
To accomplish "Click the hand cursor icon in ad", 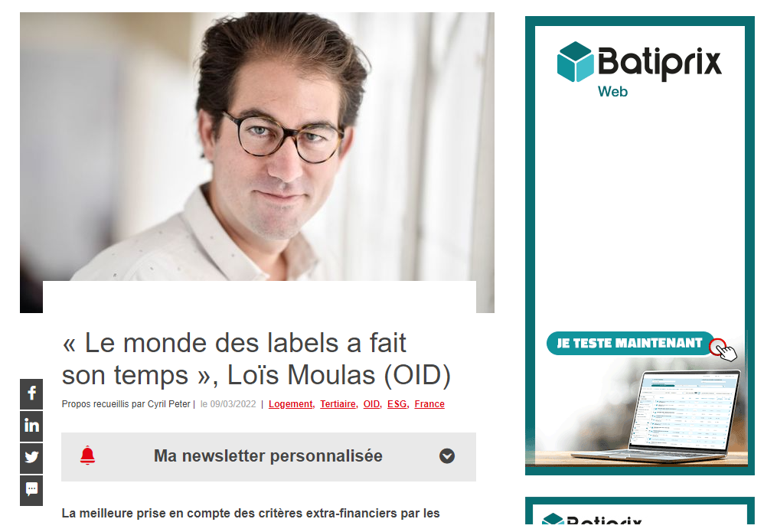I will [724, 351].
